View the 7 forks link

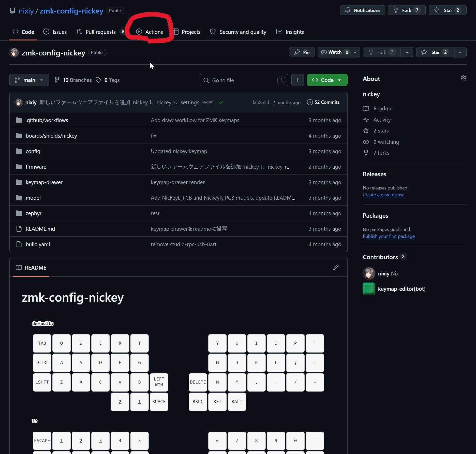(x=376, y=153)
